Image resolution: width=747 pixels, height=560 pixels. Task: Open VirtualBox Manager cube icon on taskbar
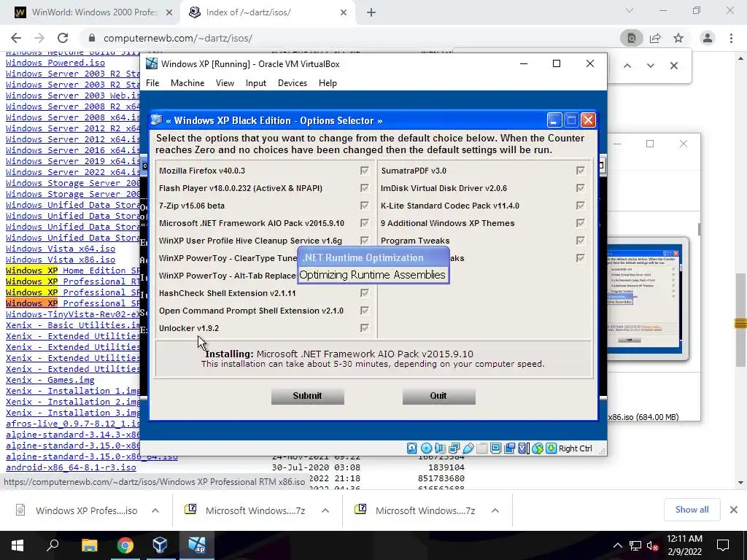(160, 545)
